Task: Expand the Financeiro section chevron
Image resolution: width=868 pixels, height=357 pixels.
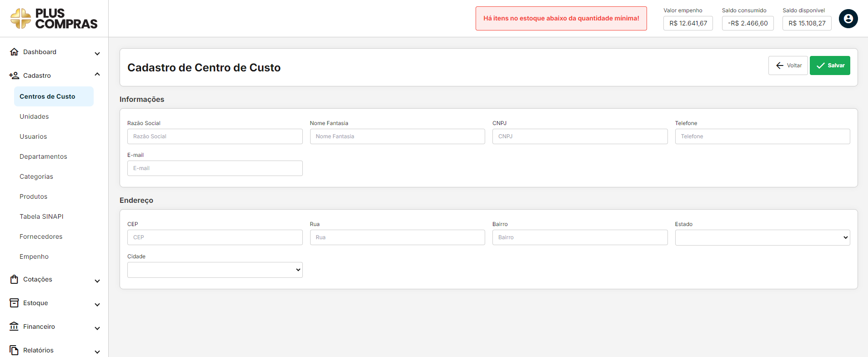Action: click(97, 328)
